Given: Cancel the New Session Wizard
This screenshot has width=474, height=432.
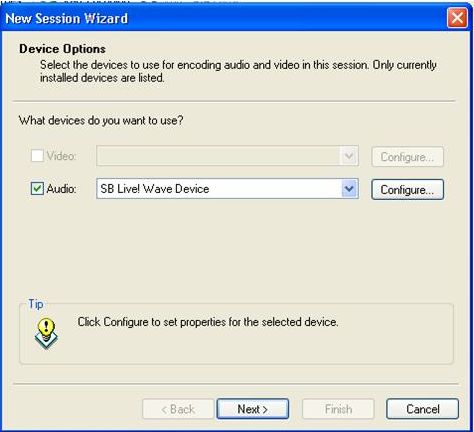Looking at the screenshot, I should [x=422, y=409].
